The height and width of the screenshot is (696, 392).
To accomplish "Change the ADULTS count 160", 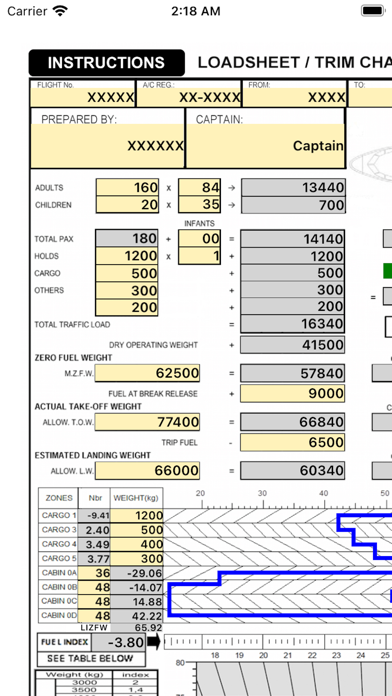I will [127, 187].
